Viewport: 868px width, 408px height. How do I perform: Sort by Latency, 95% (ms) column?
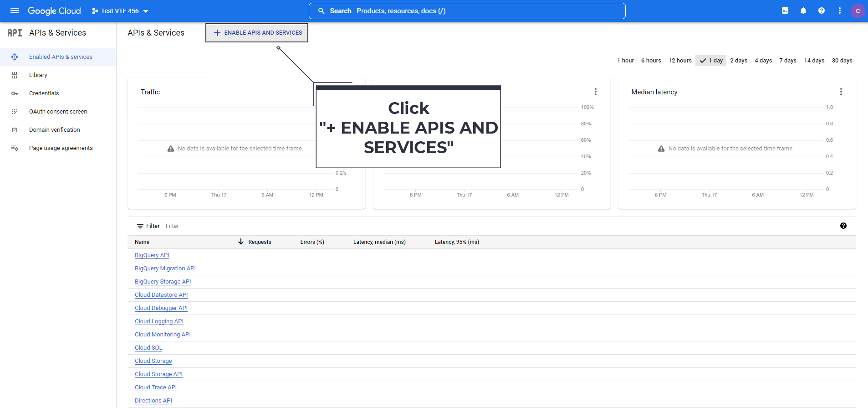(457, 242)
